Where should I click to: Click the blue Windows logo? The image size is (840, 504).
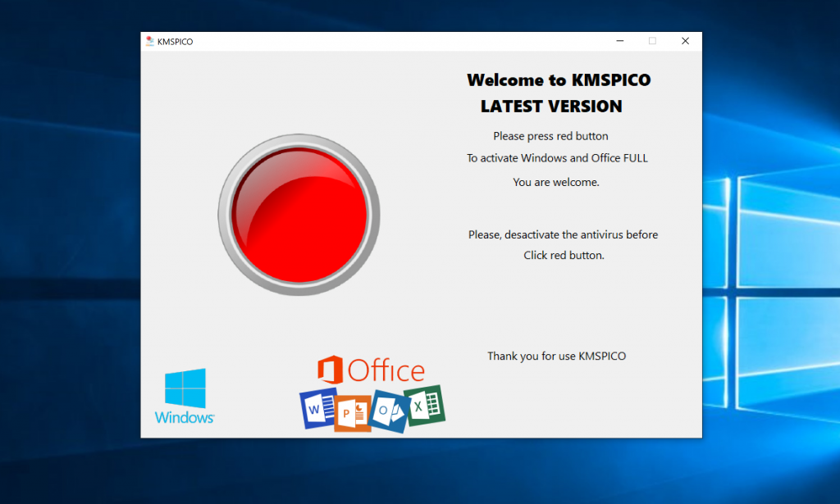(185, 396)
